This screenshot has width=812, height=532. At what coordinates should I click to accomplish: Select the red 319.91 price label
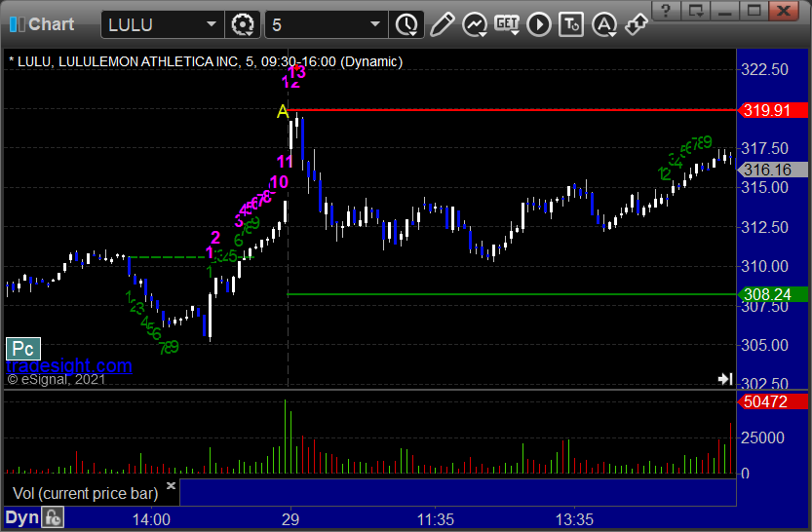tap(772, 110)
